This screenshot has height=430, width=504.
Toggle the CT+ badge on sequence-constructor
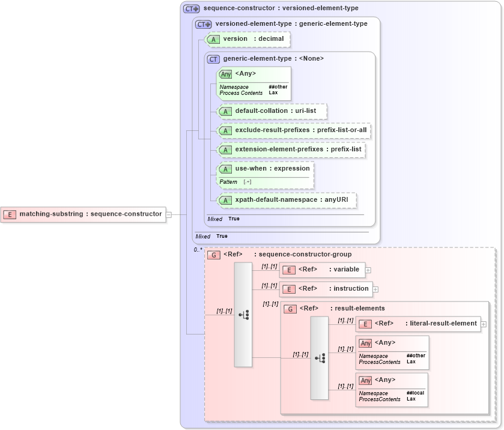click(x=190, y=8)
